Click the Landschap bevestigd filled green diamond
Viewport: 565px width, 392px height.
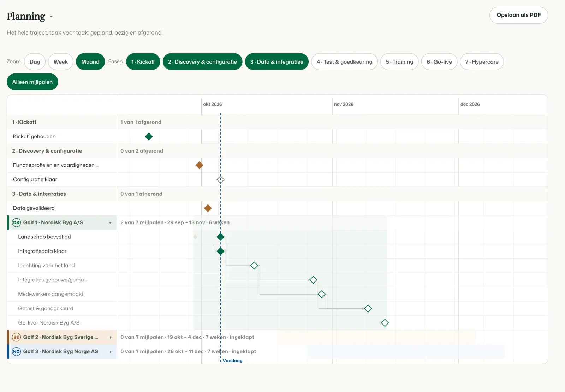[221, 237]
